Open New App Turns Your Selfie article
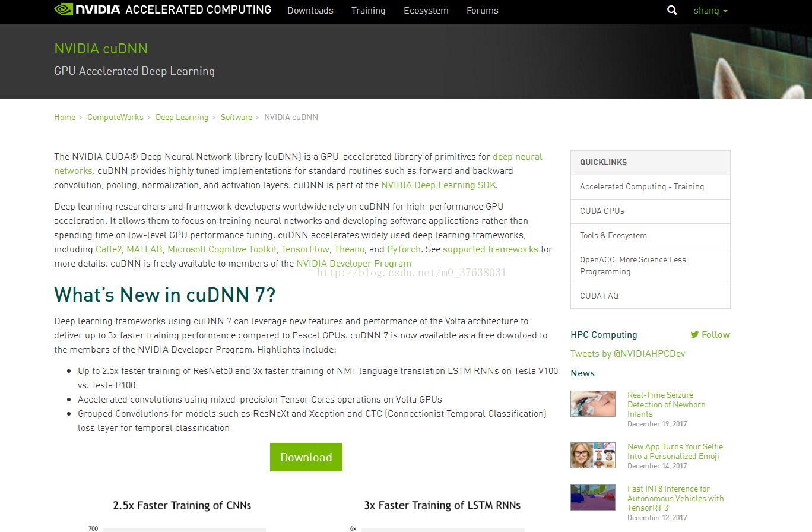Image resolution: width=812 pixels, height=532 pixels. point(675,451)
